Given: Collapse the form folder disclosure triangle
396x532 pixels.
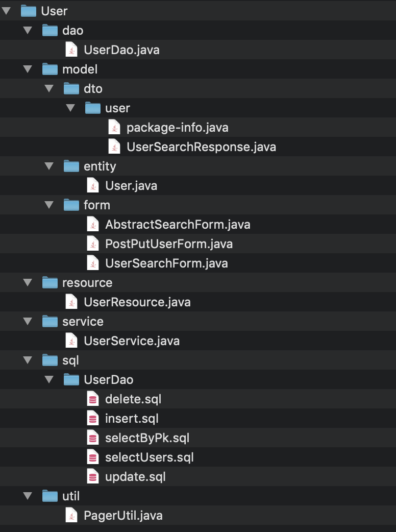Looking at the screenshot, I should coord(49,205).
